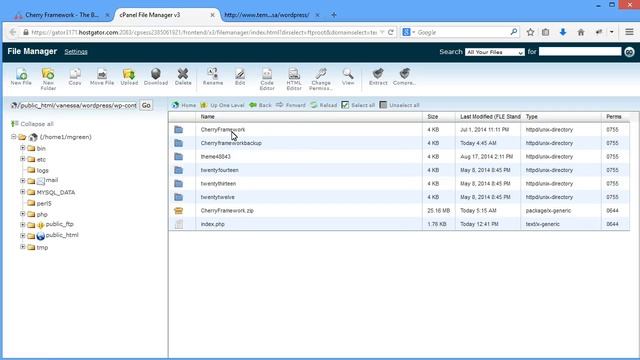Expand the public_ftp folder node
Screen dimensions: 640x360
(23, 224)
